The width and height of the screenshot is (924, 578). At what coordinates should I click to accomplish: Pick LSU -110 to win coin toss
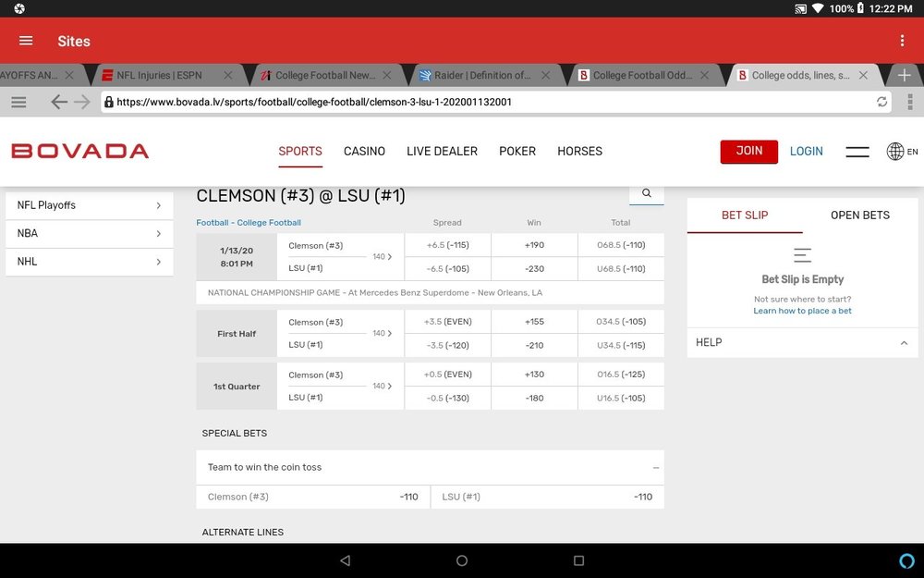coord(547,498)
